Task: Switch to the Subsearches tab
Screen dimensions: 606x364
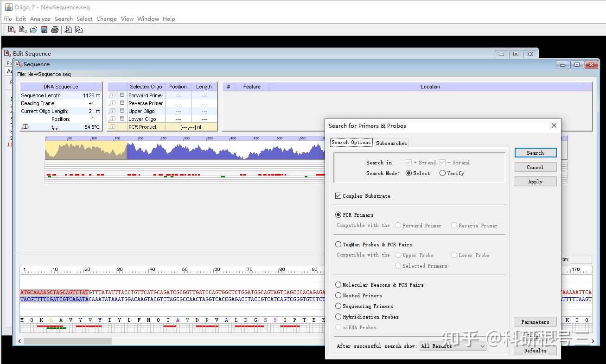Action: 392,143
